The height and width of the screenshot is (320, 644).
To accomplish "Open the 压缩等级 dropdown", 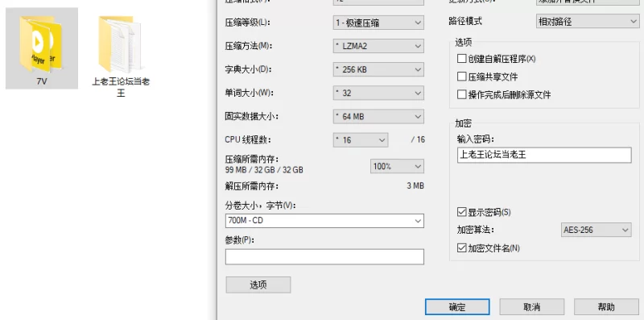I will [x=378, y=23].
